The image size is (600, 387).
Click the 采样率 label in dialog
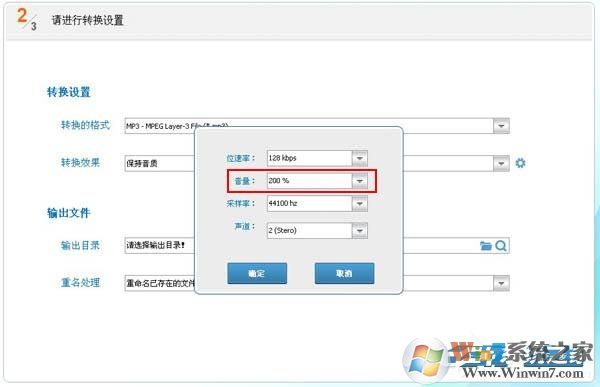[x=241, y=203]
